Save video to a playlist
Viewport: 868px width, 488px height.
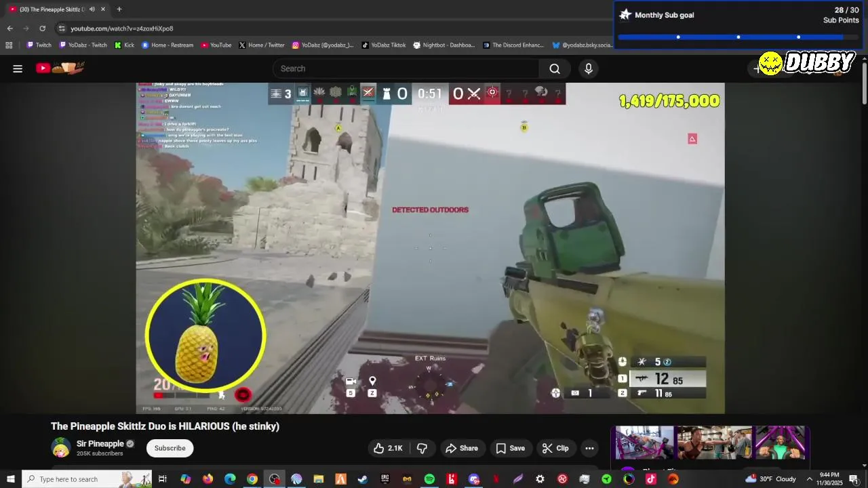click(511, 448)
